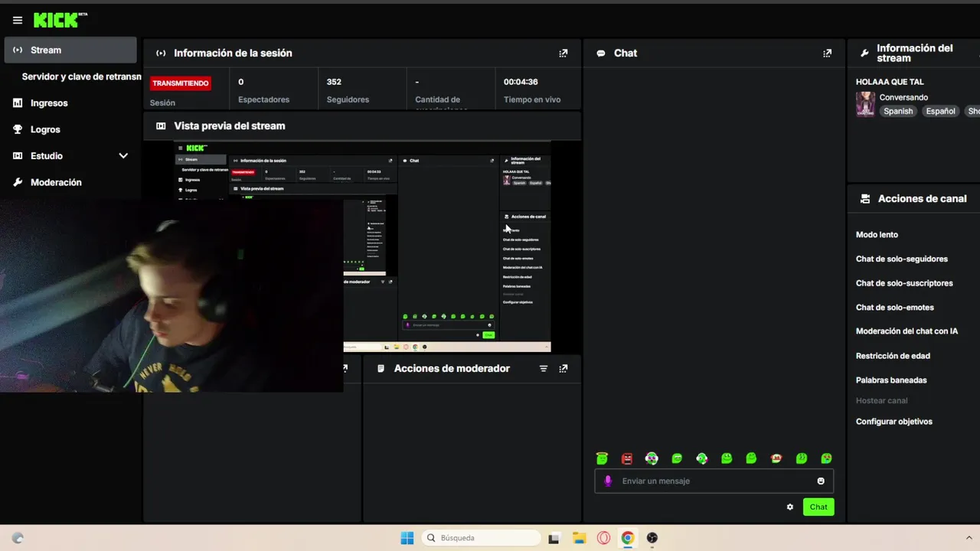This screenshot has width=980, height=551.
Task: Click the 352 Seguidores count
Action: [334, 82]
